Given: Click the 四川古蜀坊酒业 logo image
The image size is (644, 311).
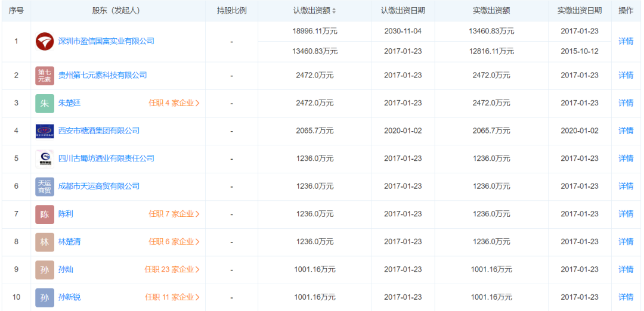Looking at the screenshot, I should pyautogui.click(x=45, y=159).
